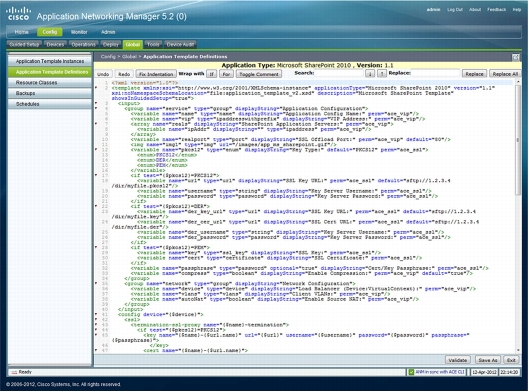The width and height of the screenshot is (529, 392).
Task: Open Application Template Instances in sidebar
Action: click(50, 61)
